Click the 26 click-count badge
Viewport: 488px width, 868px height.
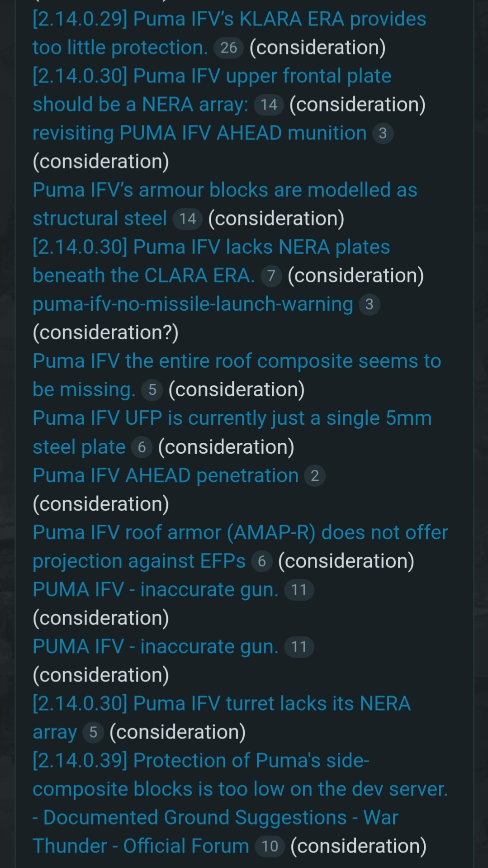[x=229, y=47]
